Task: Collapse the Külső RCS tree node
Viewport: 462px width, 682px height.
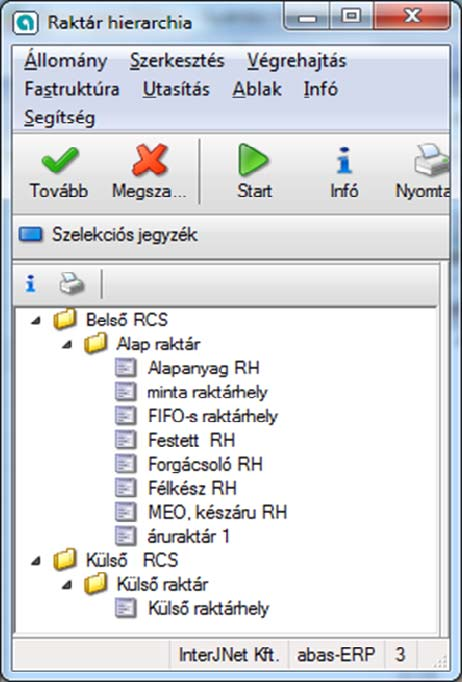Action: pyautogui.click(x=37, y=561)
